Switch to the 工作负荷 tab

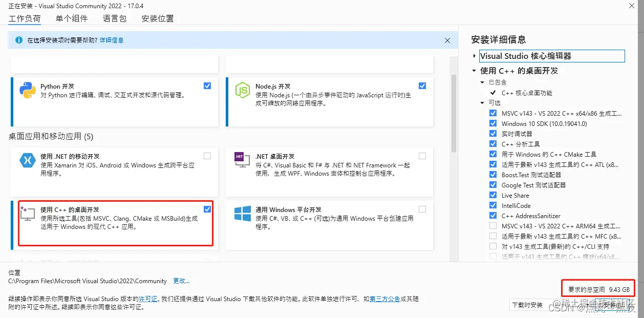click(25, 18)
